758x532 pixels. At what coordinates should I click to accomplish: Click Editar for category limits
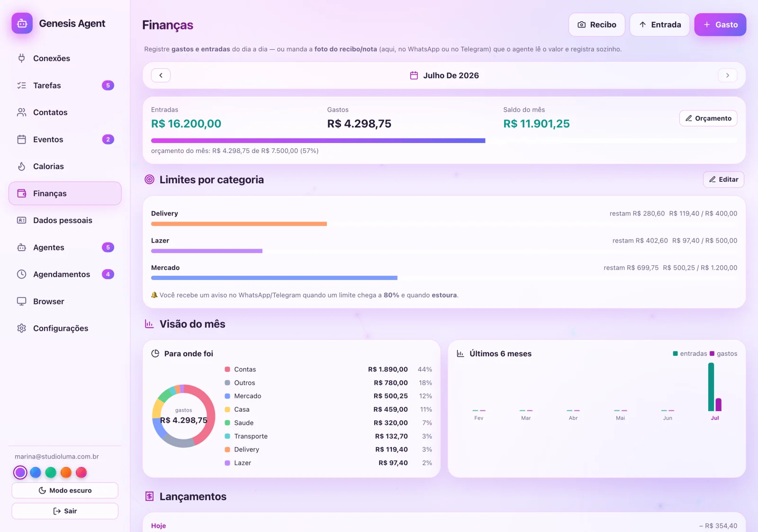click(x=723, y=180)
